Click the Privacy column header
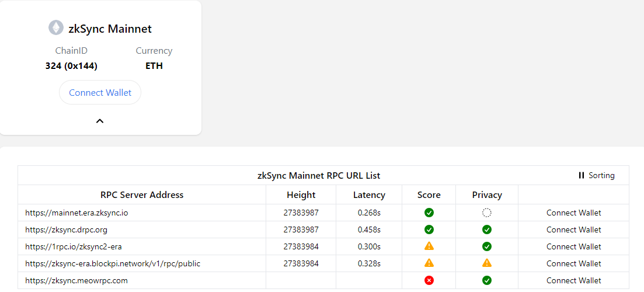 [487, 194]
